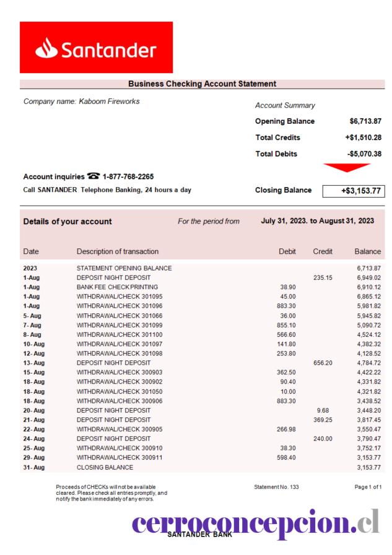Click the 31-Aug date cell
This screenshot has width=392, height=555.
[34, 467]
